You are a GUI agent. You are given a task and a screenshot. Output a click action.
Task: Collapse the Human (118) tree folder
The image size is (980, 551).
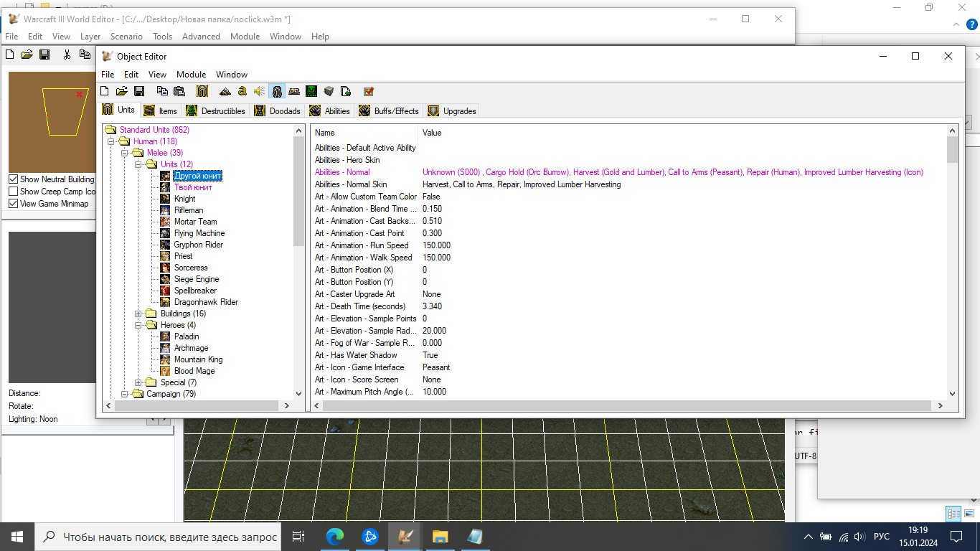click(x=111, y=141)
